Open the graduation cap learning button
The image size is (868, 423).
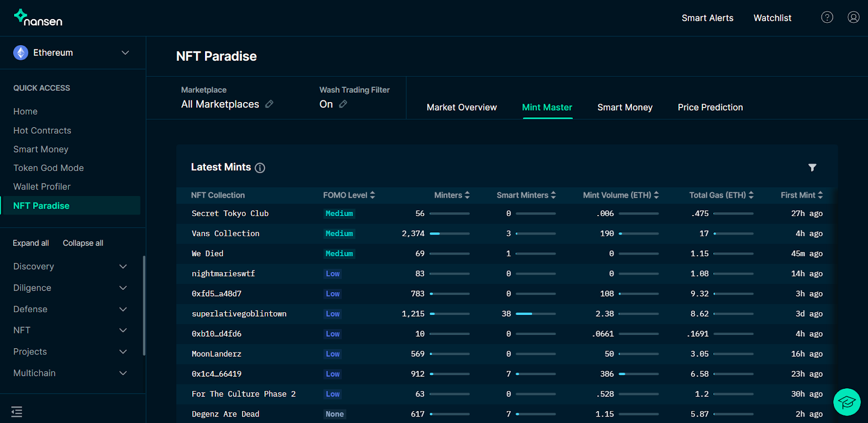click(x=846, y=402)
